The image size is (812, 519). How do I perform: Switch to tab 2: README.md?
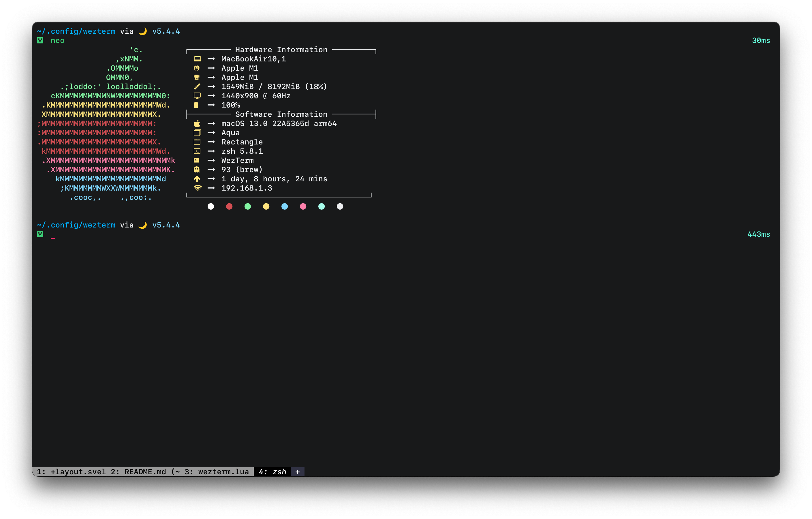point(145,472)
